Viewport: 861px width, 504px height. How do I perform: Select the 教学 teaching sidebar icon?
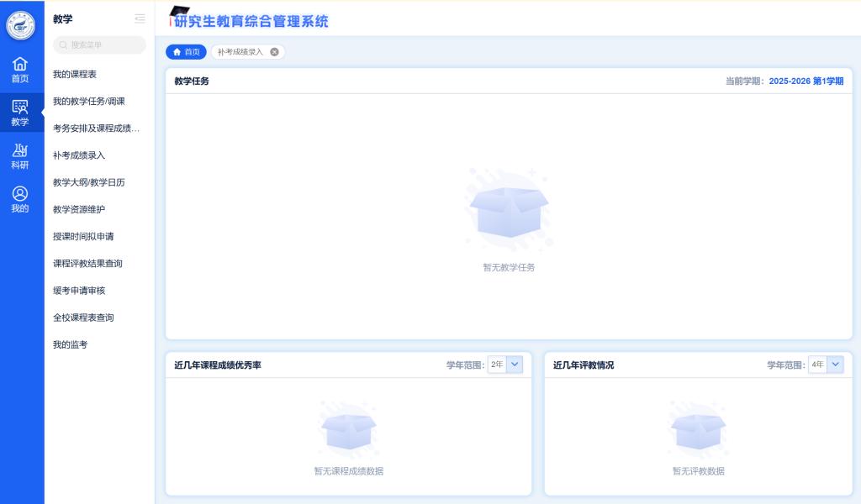20,113
